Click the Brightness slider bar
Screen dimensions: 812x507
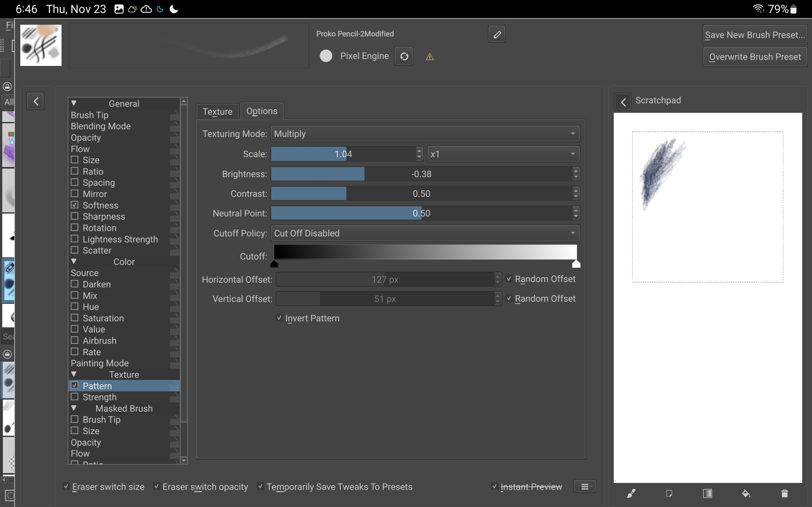[422, 174]
